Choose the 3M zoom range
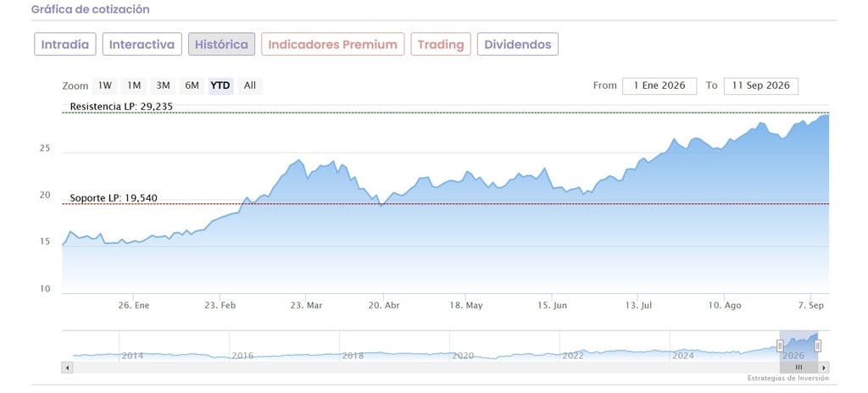The height and width of the screenshot is (393, 868). (163, 86)
